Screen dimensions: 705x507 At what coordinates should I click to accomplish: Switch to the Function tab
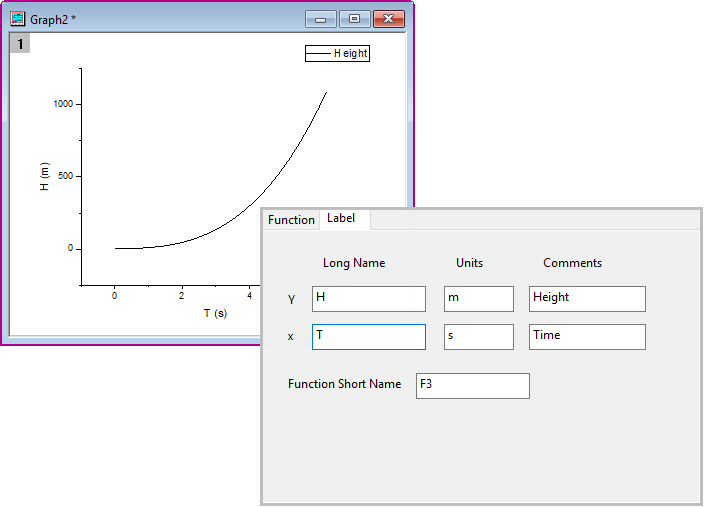tap(291, 220)
